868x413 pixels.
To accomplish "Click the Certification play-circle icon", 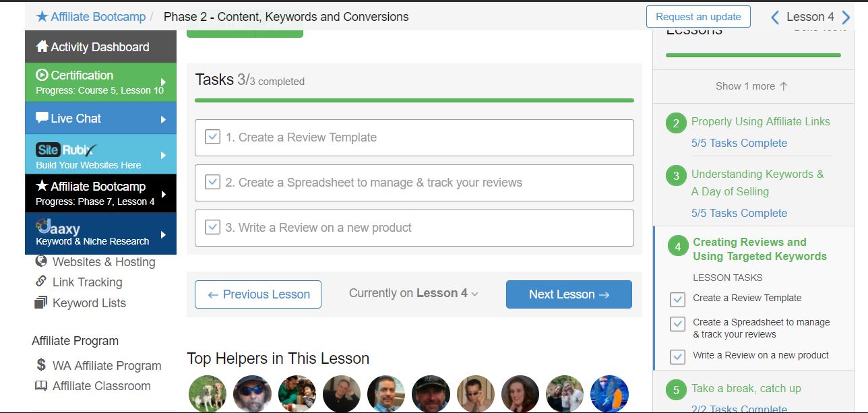I will (x=42, y=75).
